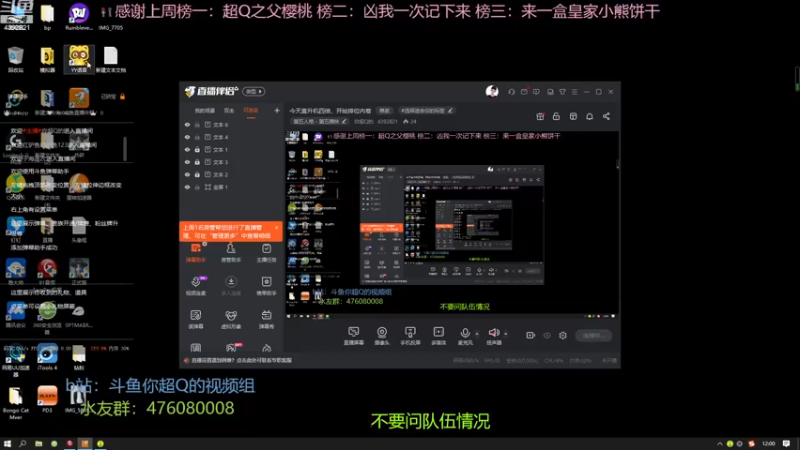Open the settings gear in the bottom bar

pos(563,335)
